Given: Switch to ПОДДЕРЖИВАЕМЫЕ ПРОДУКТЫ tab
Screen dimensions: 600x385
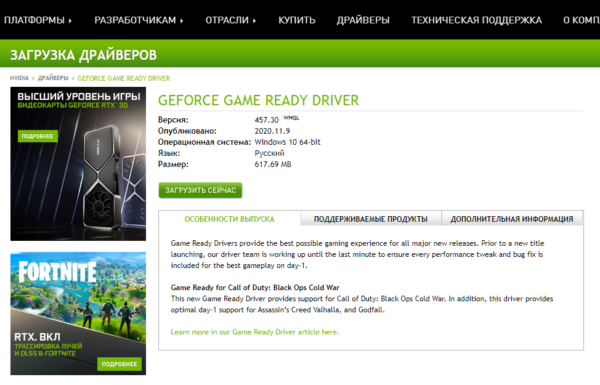Looking at the screenshot, I should click(370, 219).
